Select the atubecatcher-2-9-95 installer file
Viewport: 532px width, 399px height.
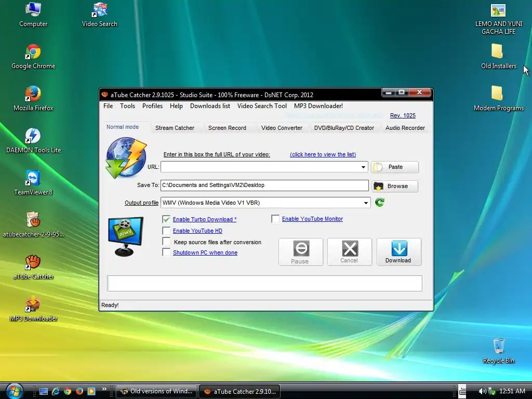pos(33,225)
